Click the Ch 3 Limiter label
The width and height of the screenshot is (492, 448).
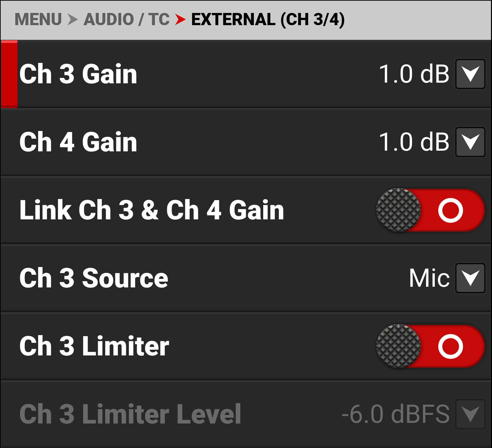coord(94,346)
